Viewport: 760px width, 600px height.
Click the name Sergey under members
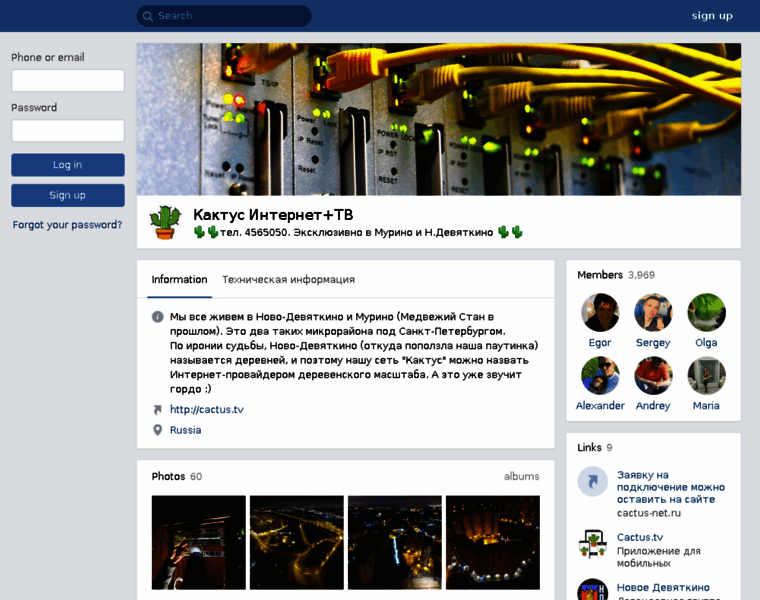click(x=653, y=343)
